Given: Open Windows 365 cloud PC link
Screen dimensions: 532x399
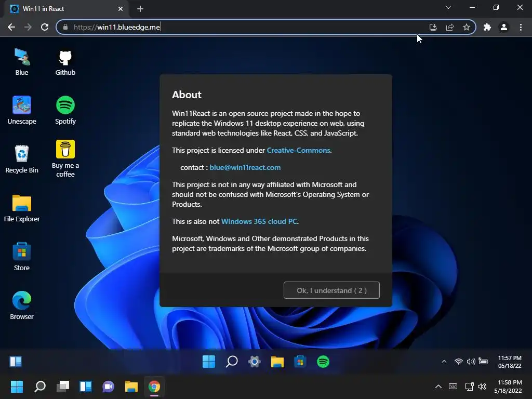Looking at the screenshot, I should (x=259, y=221).
